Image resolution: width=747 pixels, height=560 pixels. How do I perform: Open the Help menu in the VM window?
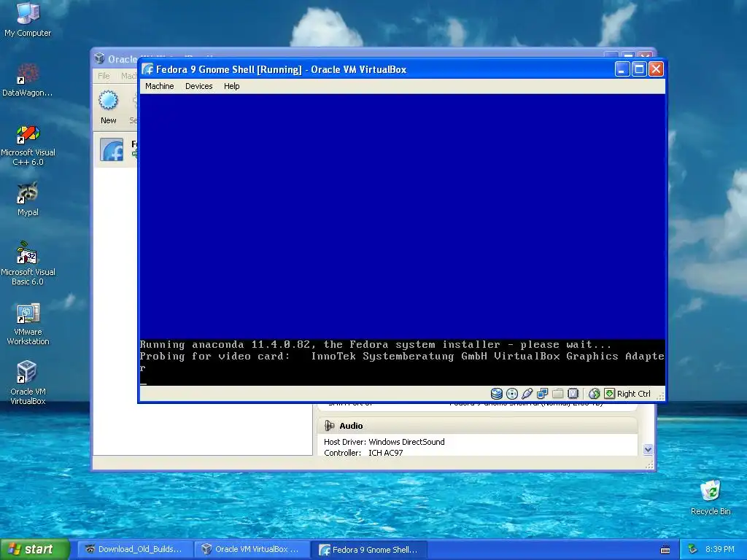(231, 86)
